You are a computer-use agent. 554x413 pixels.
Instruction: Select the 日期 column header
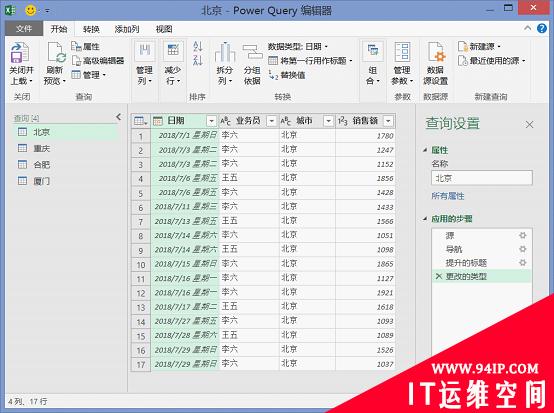tap(185, 121)
